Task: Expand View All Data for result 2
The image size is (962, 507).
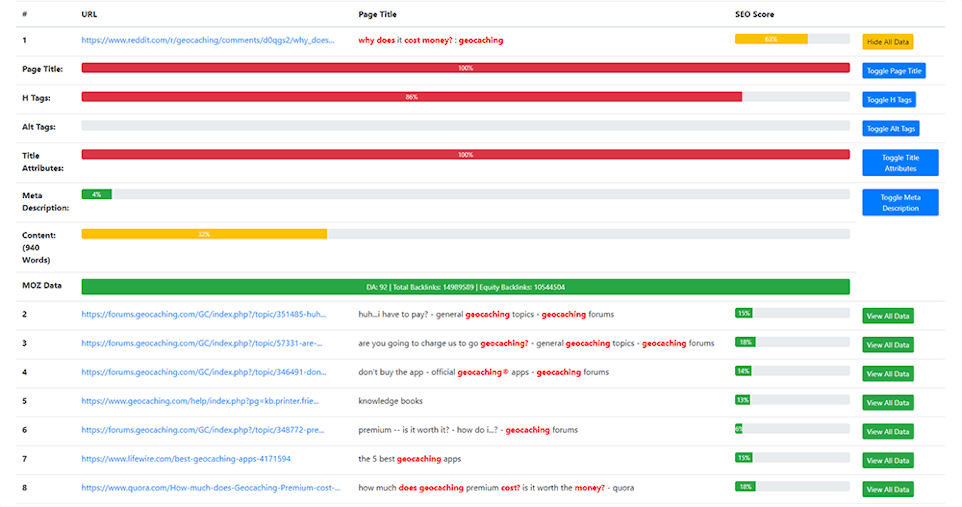Action: [887, 316]
